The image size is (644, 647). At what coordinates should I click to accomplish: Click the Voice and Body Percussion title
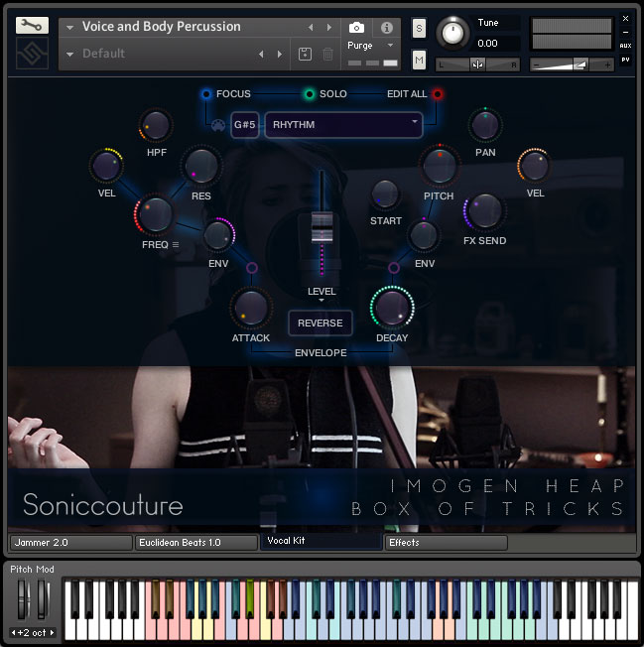pos(162,27)
